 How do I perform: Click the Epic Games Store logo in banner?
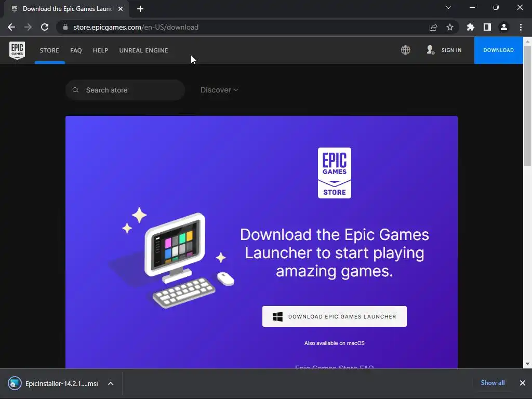point(334,172)
